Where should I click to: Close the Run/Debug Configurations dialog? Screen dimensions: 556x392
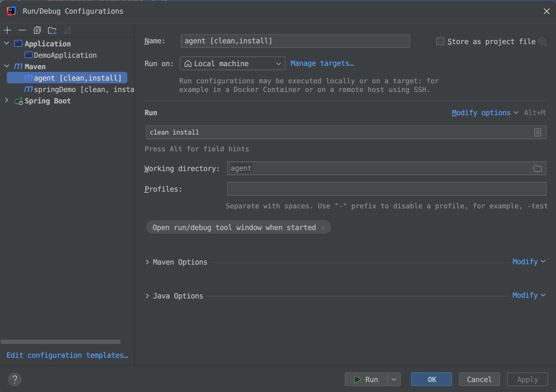546,11
